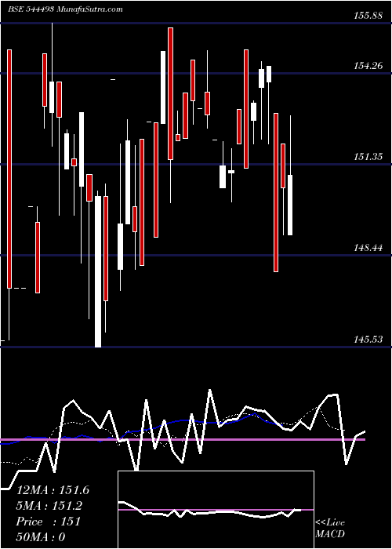Select the 148.44 price level label
This screenshot has height=549, width=392.
368,248
